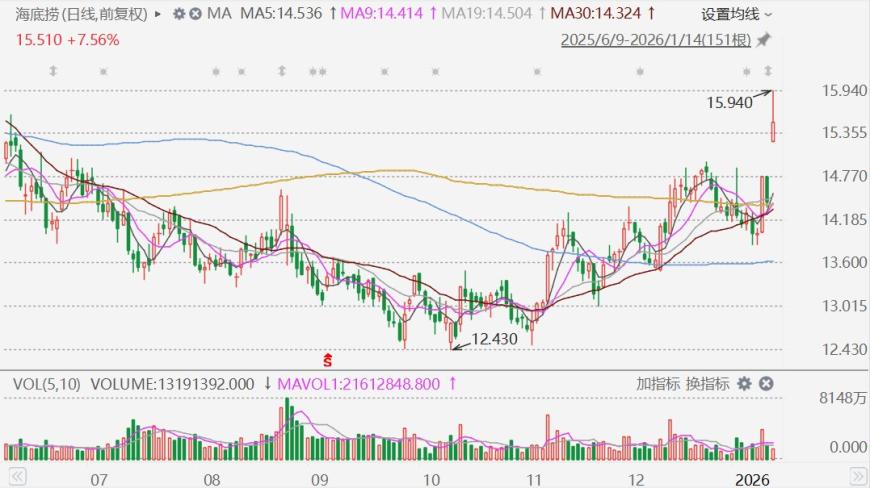This screenshot has width=870, height=488.
Task: Click the red S signal marker
Action: coord(325,358)
